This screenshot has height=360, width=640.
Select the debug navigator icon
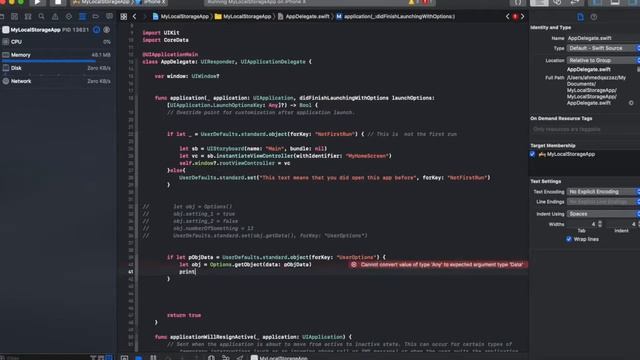[x=82, y=17]
